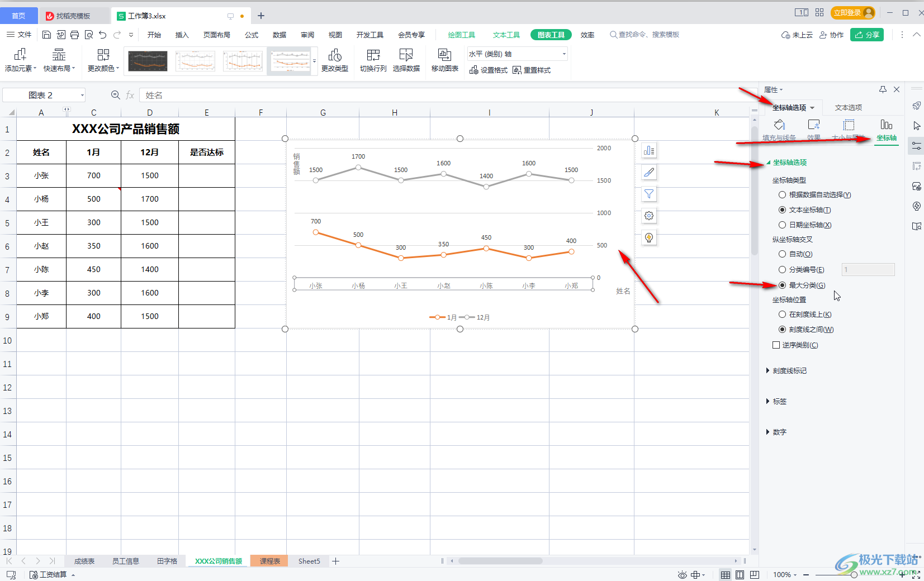Open quick access toolbar customize dropdown
This screenshot has width=924, height=581.
131,35
